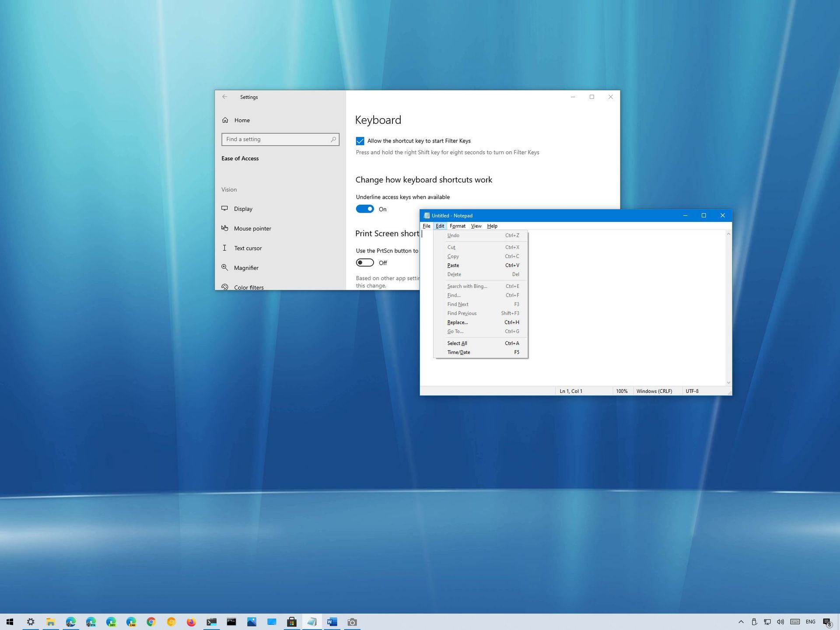840x630 pixels.
Task: Select Time/Date from the Edit menu
Action: pyautogui.click(x=458, y=352)
